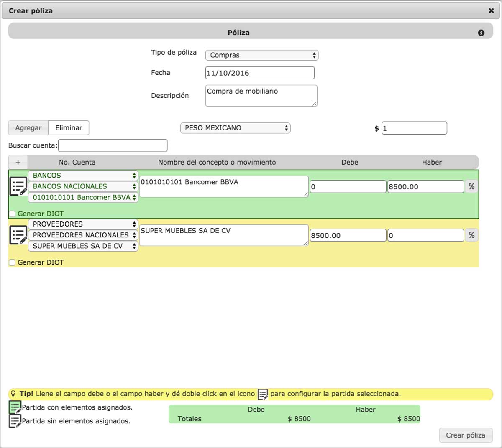Open the PROVEEDORES account dropdown

[83, 224]
